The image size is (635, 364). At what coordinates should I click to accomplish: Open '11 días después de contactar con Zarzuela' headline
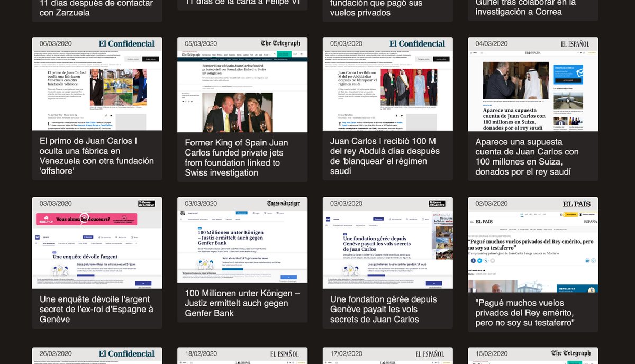point(96,8)
